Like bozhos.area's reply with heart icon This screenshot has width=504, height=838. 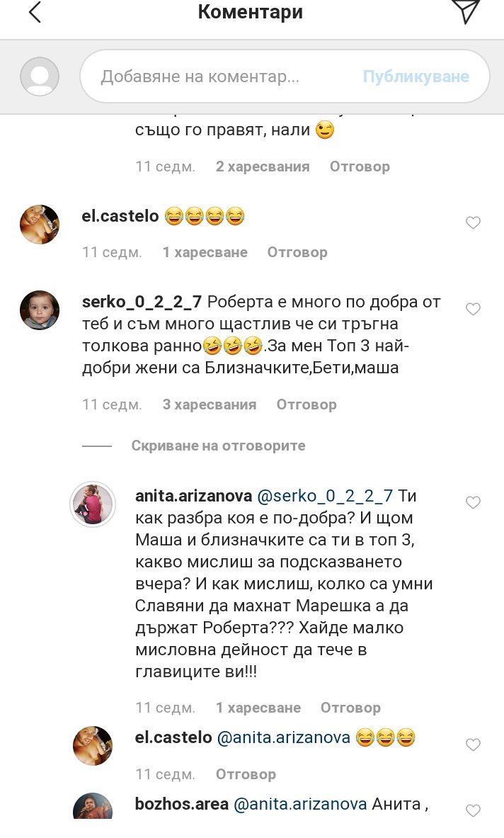473,811
